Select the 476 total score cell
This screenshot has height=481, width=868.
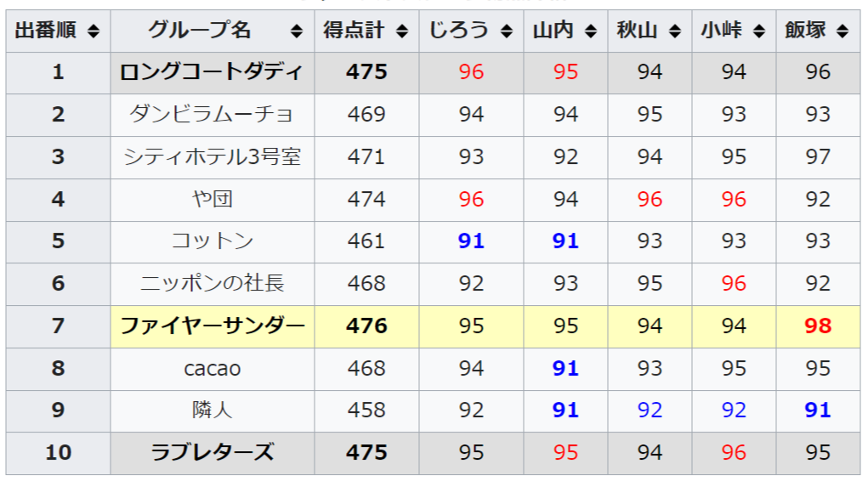[x=366, y=326]
